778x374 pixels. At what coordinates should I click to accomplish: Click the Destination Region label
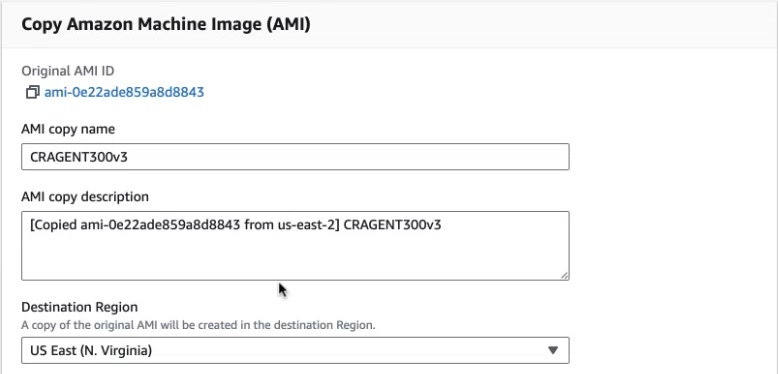(x=79, y=307)
